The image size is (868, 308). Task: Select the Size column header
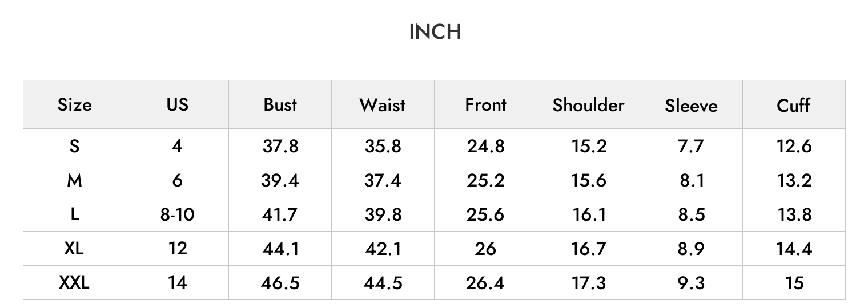click(x=74, y=105)
